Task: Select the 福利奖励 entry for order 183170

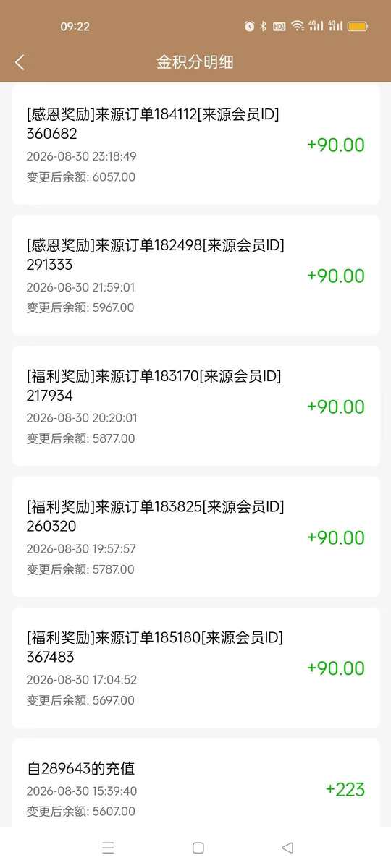Action: [195, 406]
